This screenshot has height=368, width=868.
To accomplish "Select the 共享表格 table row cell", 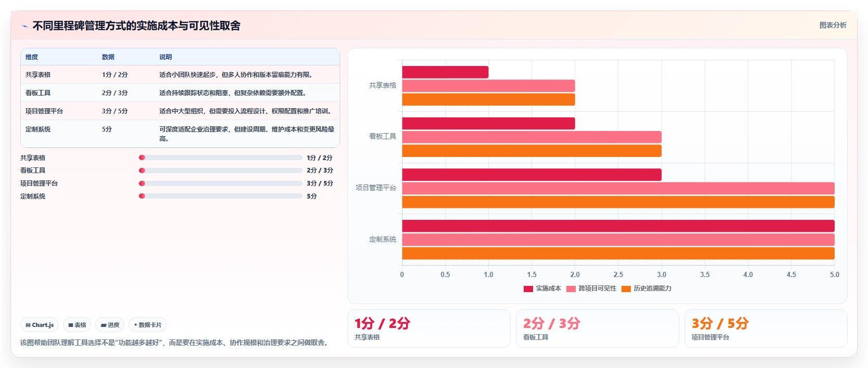I will pyautogui.click(x=38, y=75).
